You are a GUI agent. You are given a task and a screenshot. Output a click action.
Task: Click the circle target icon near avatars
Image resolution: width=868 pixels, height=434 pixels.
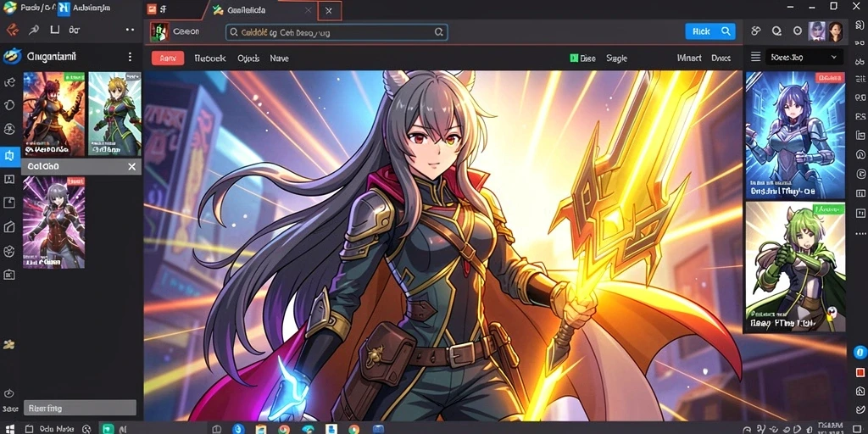(x=797, y=31)
